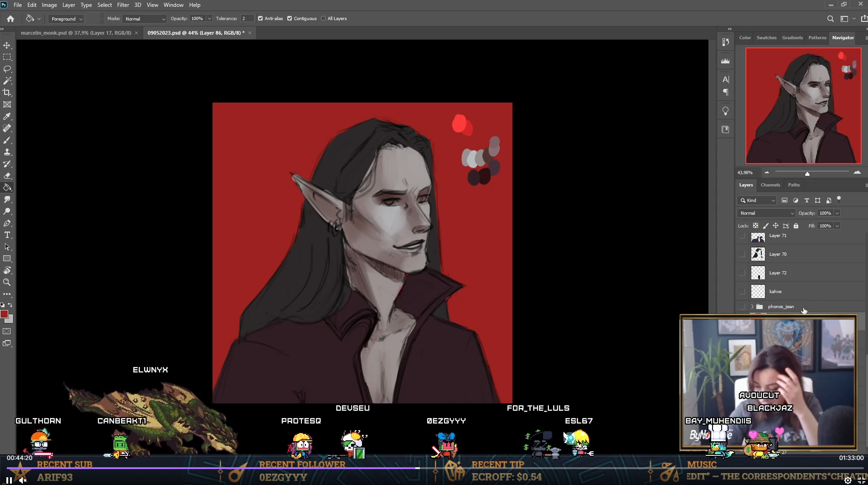Show Layer 71 visibility
Viewport: 868px width, 485px height.
742,236
